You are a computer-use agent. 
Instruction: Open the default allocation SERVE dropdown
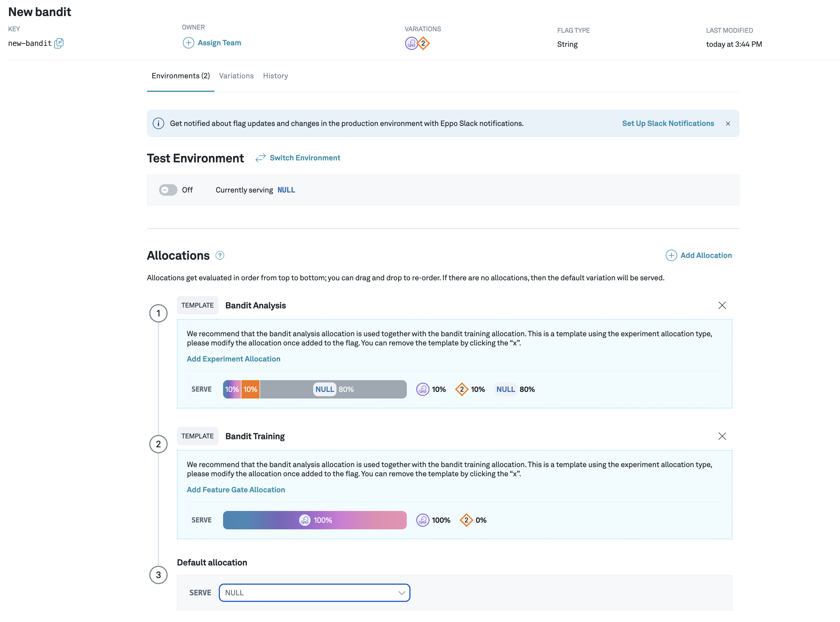pos(314,593)
